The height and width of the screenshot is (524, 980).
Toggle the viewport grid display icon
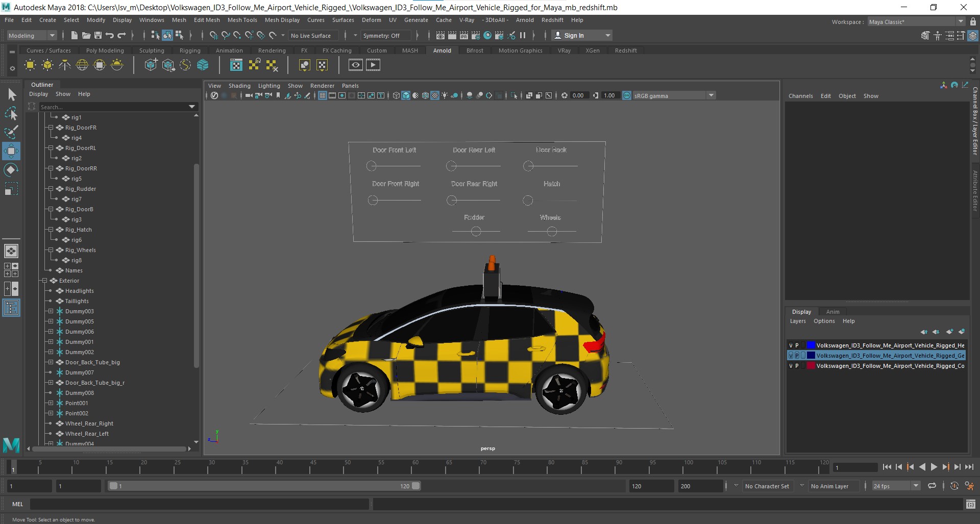pyautogui.click(x=323, y=95)
